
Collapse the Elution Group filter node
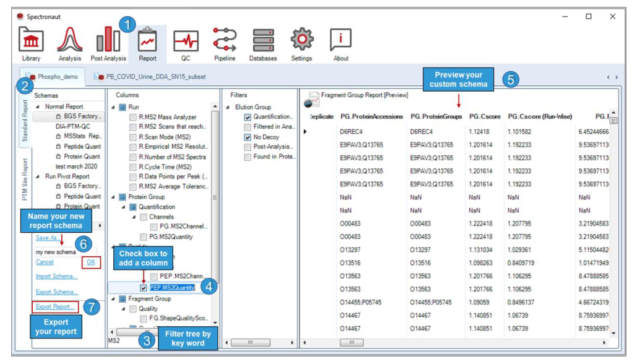(x=228, y=108)
